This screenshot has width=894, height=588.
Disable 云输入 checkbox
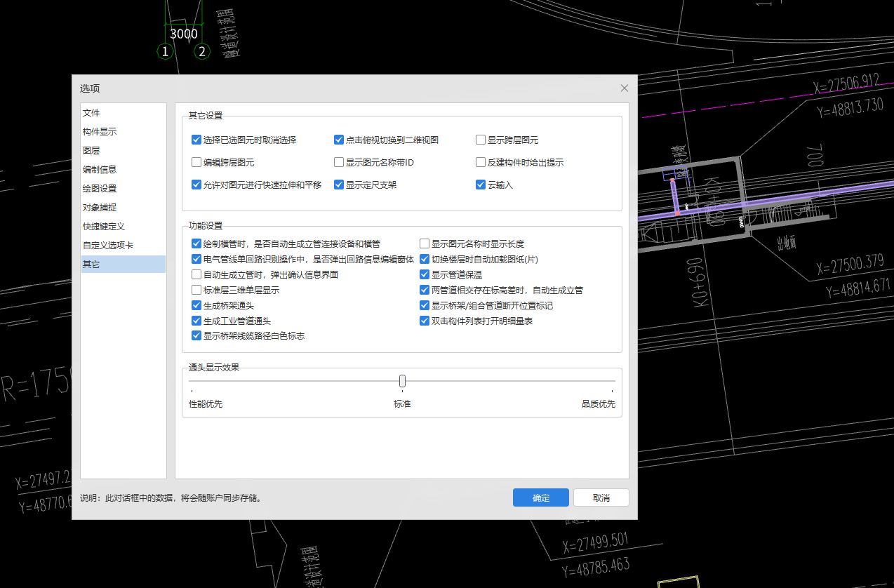pos(481,185)
